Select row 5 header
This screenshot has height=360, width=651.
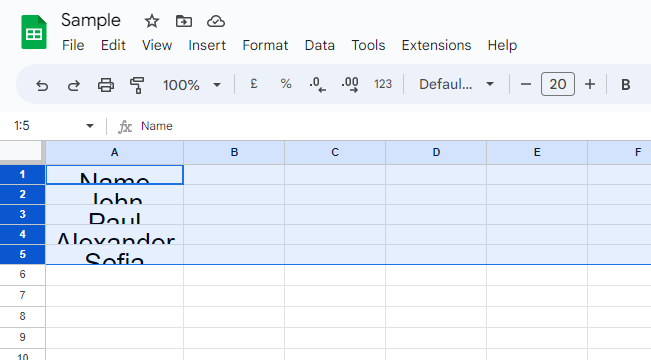(x=22, y=254)
